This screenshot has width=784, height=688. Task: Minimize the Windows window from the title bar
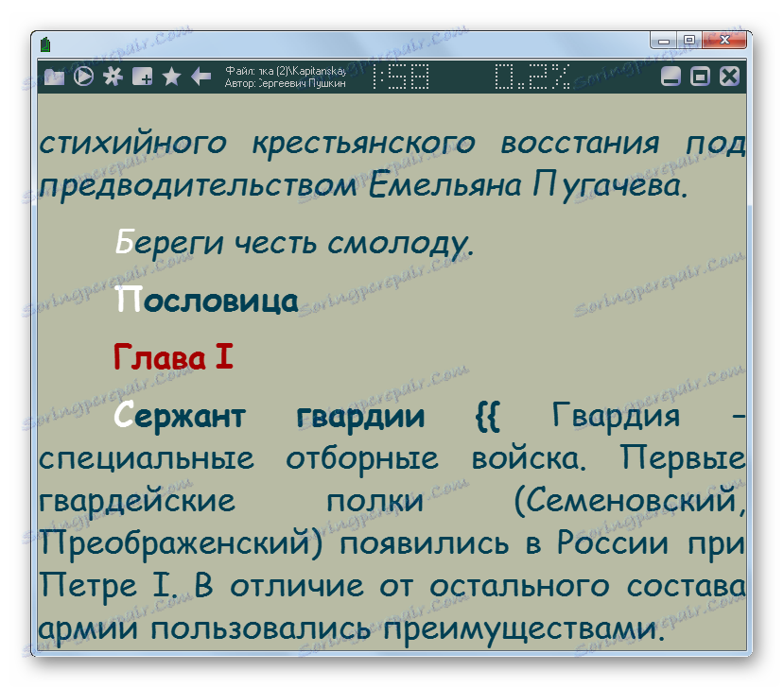pos(664,40)
